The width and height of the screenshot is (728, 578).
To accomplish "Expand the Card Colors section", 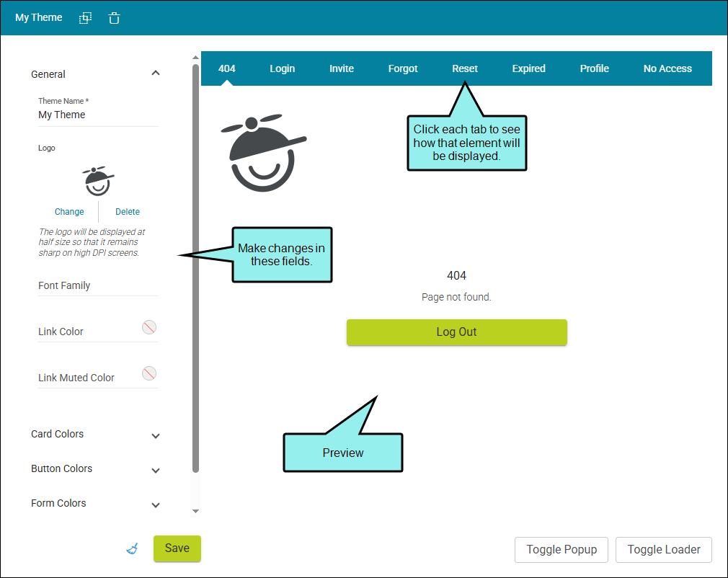I will tap(156, 435).
